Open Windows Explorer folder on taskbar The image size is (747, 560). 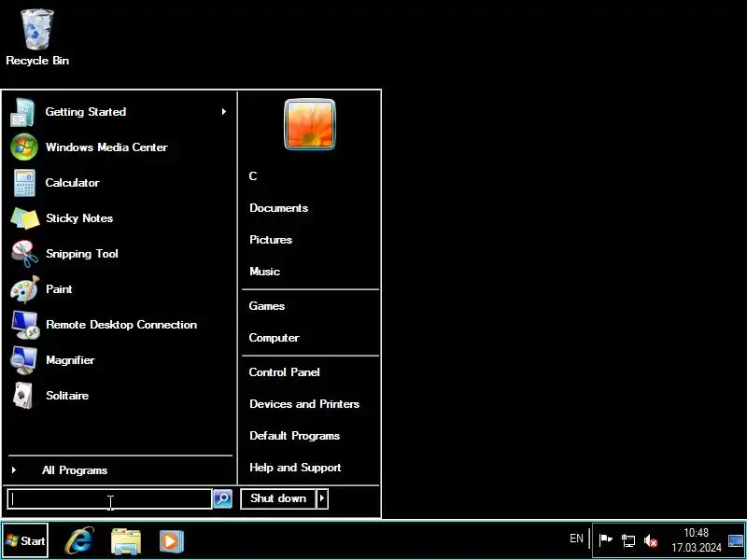(126, 541)
